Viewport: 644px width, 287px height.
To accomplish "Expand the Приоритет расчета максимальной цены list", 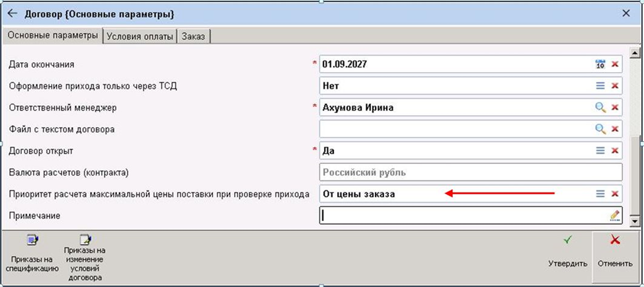I will [x=600, y=194].
